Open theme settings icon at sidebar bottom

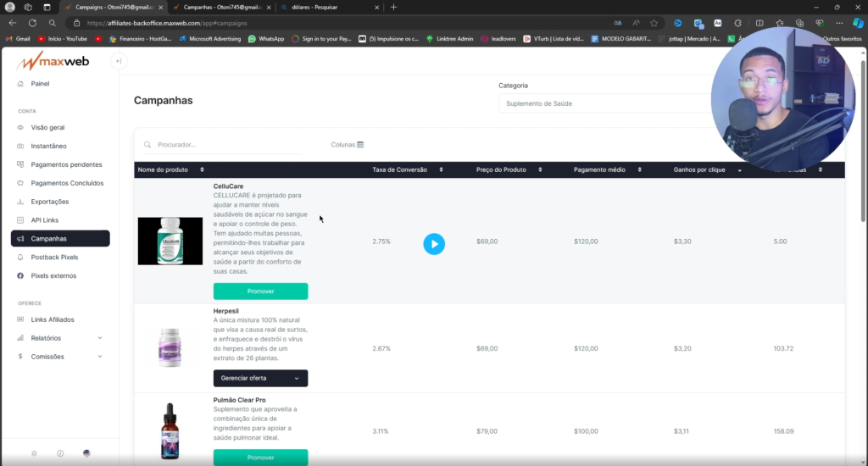(x=34, y=453)
